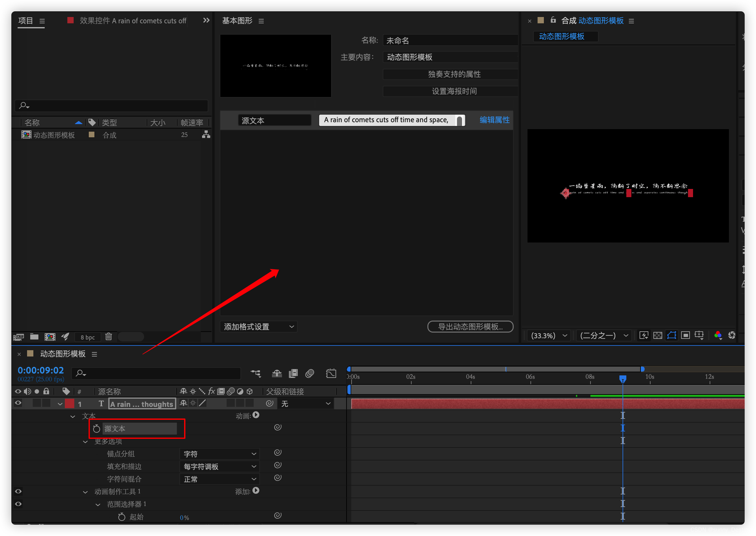Toggle frame blending icon in timeline
Image resolution: width=756 pixels, height=536 pixels.
293,373
